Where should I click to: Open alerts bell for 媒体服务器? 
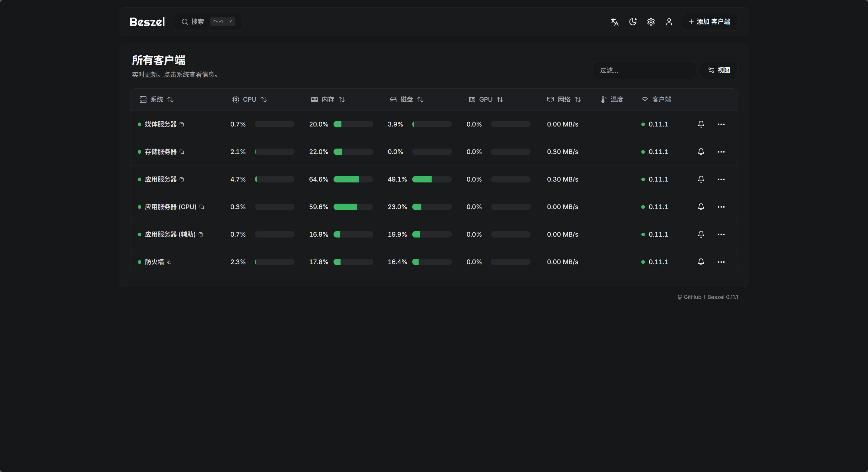[701, 124]
